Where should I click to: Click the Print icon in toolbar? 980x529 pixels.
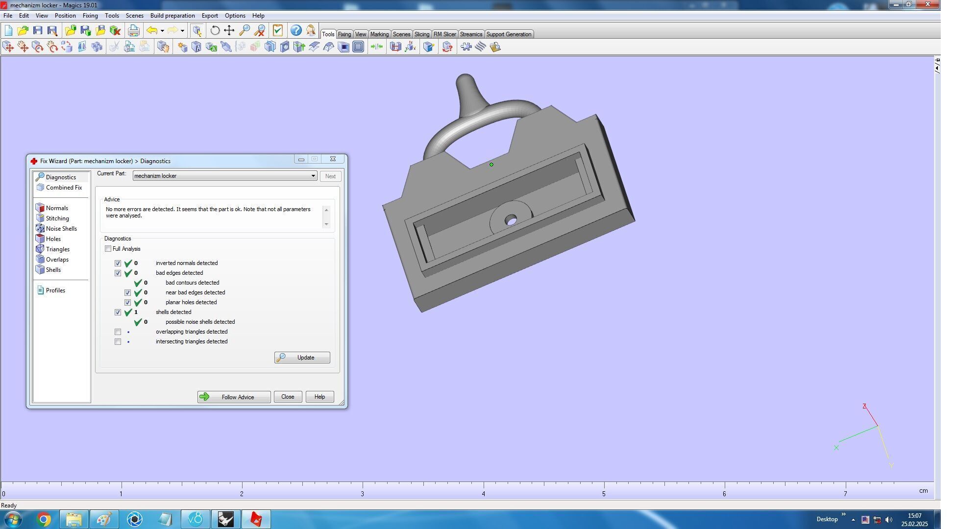pos(133,30)
